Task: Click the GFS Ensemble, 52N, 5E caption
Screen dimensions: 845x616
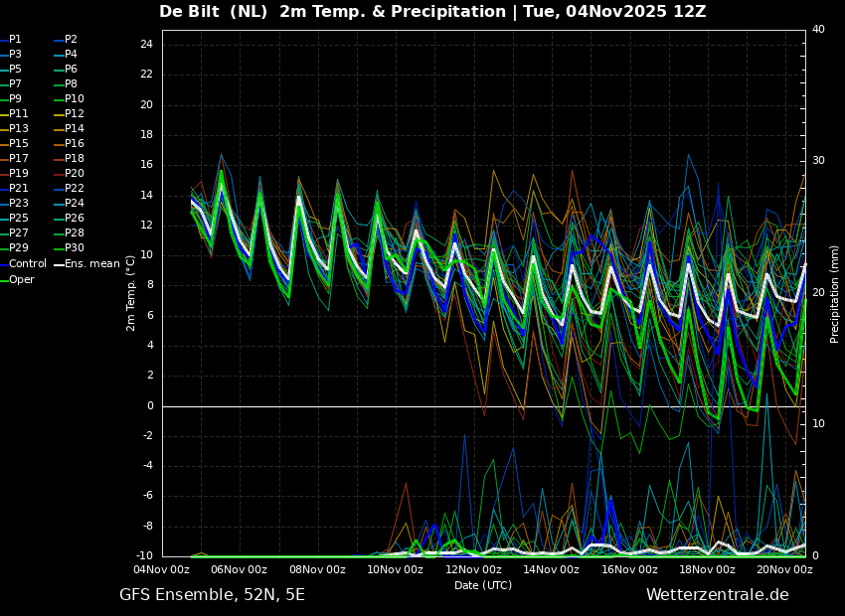Action: (212, 595)
